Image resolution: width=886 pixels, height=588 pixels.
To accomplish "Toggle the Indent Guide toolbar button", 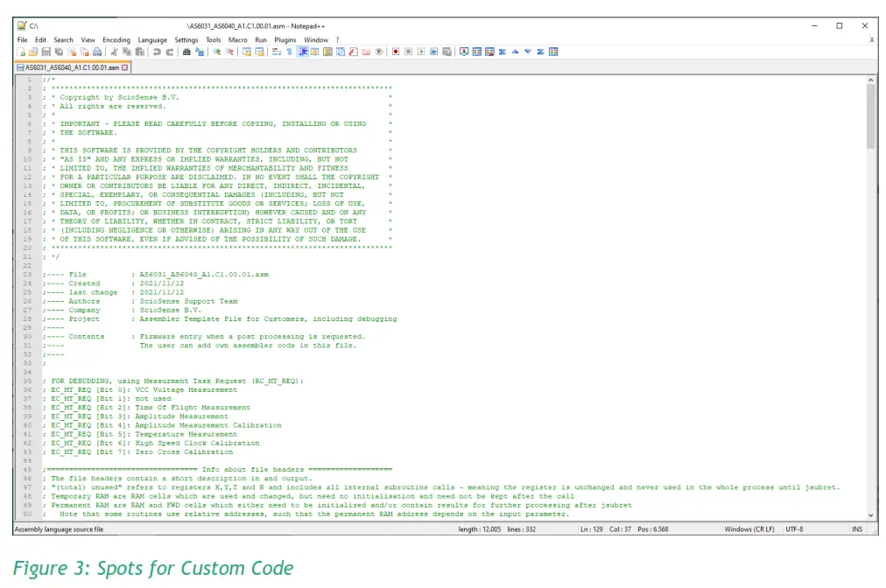I will 302,52.
